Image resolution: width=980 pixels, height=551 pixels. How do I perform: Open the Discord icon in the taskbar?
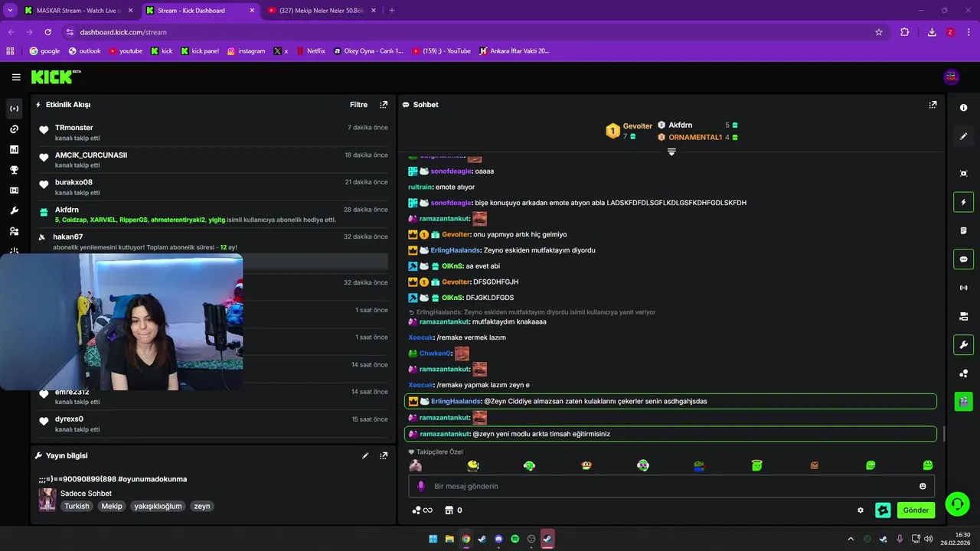point(498,539)
